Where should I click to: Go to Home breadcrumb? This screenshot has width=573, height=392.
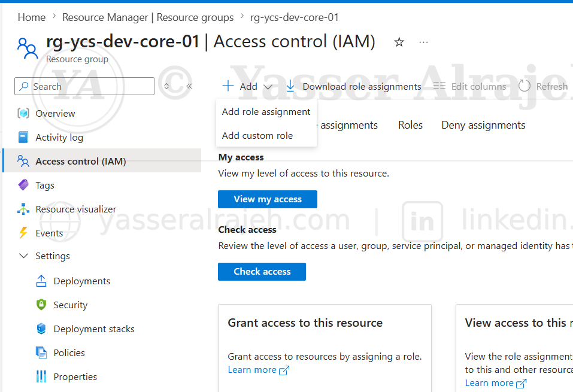pyautogui.click(x=31, y=17)
